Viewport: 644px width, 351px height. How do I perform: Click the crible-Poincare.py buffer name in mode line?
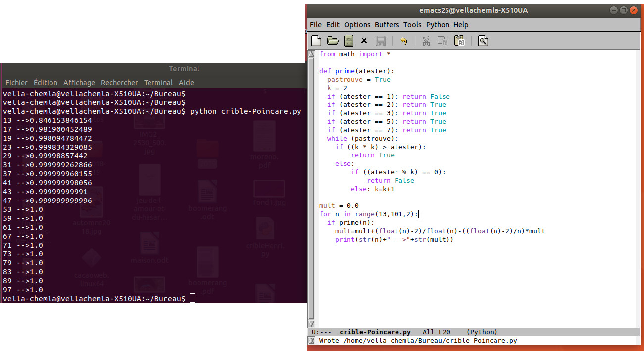click(x=375, y=332)
